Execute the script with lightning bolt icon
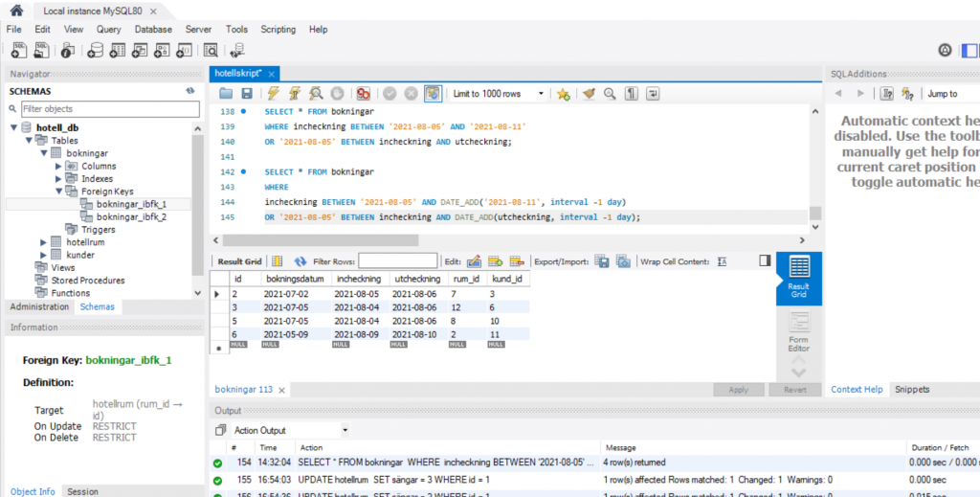Screen dimensions: 980x497 point(273,94)
